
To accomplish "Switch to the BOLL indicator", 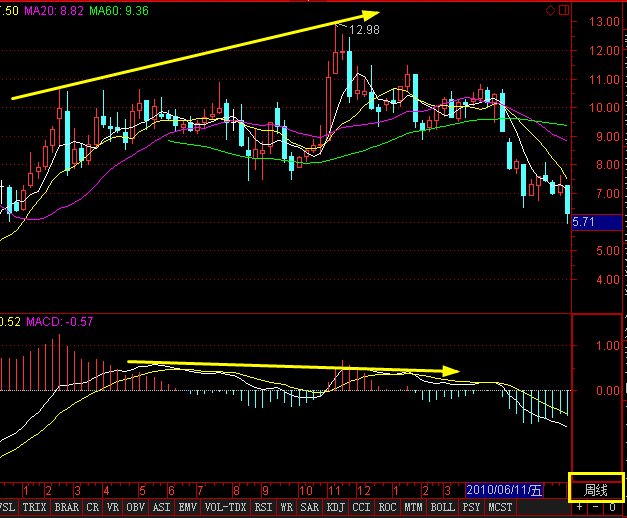I will point(442,508).
